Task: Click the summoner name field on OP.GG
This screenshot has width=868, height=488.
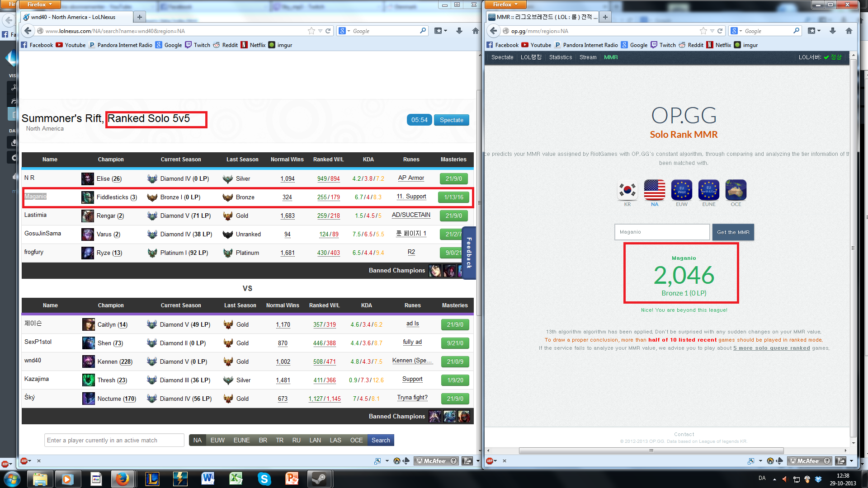Action: click(x=662, y=232)
